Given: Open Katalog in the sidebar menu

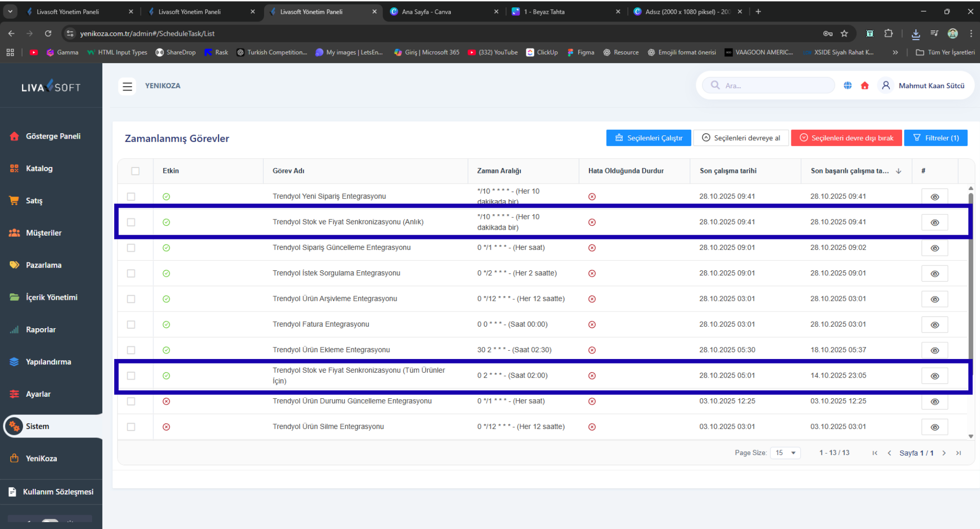Looking at the screenshot, I should pos(39,168).
